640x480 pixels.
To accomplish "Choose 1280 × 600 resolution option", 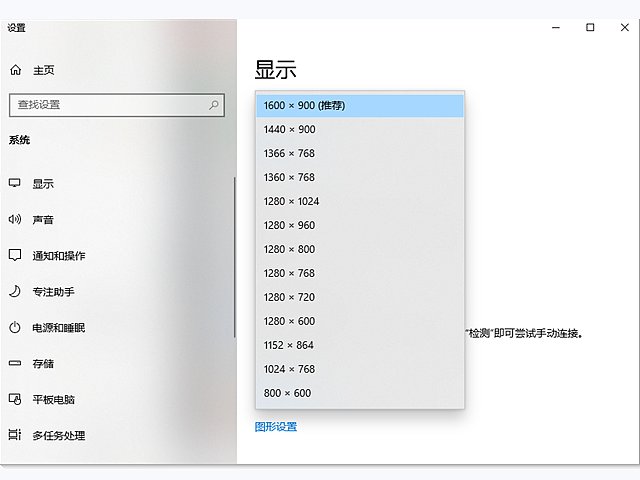I will [360, 321].
